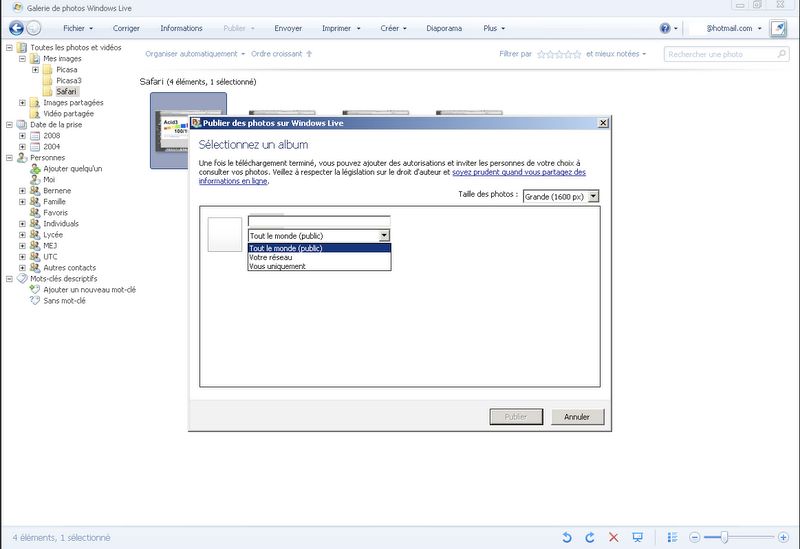Start Diaporama from the toolbar
Viewport: 800px width, 549px height.
[x=444, y=28]
